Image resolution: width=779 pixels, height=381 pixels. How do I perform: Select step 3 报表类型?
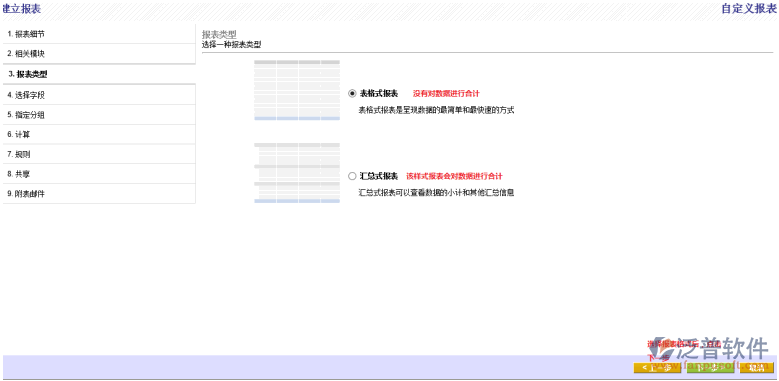pos(99,74)
